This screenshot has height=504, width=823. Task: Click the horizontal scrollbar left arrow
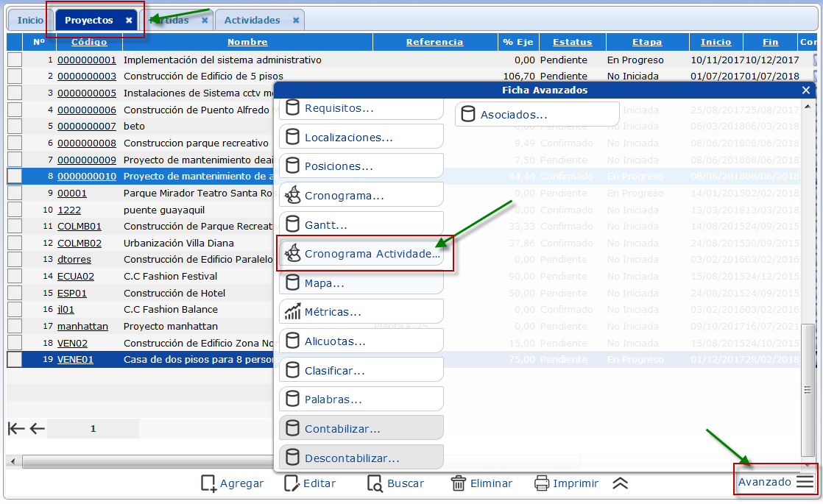coord(13,461)
